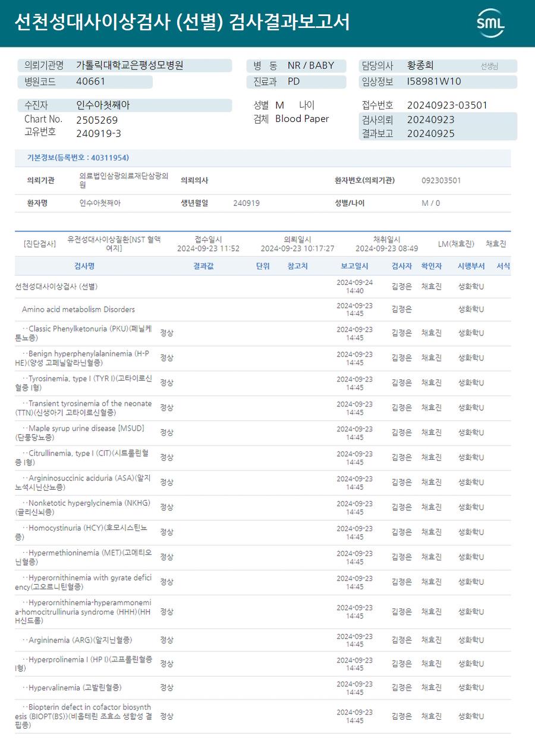The width and height of the screenshot is (535, 756).
Task: Select hospital name 가톨릭대학교은평성모병원
Action: point(130,65)
